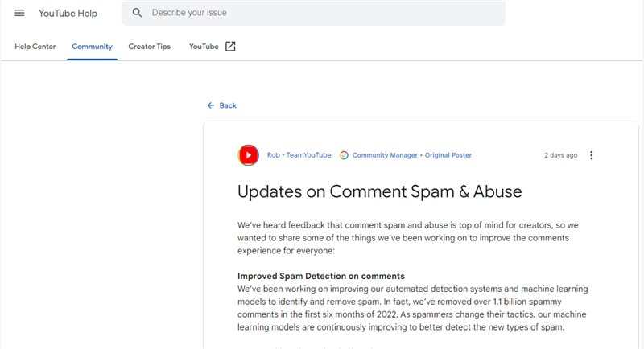This screenshot has height=349, width=644.
Task: Click the Back arrow icon
Action: click(x=211, y=105)
